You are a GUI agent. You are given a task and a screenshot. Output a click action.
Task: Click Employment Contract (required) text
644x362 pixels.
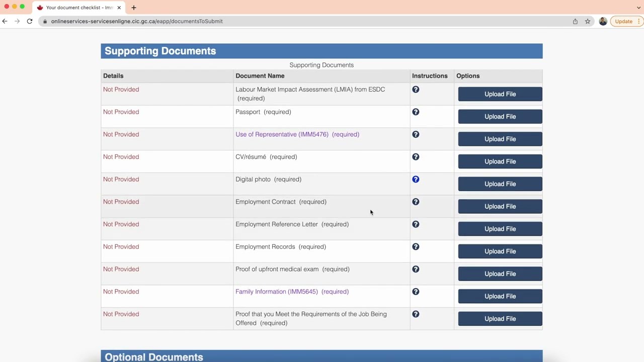(281, 202)
